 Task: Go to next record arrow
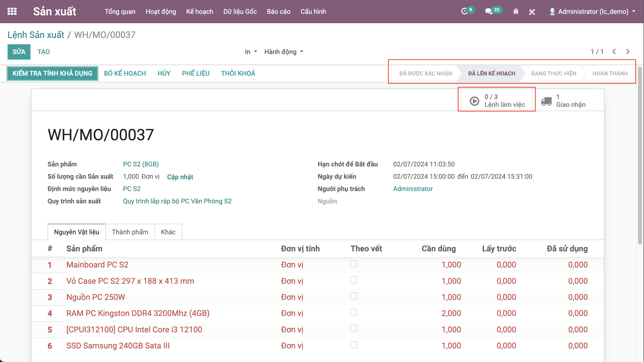(628, 52)
